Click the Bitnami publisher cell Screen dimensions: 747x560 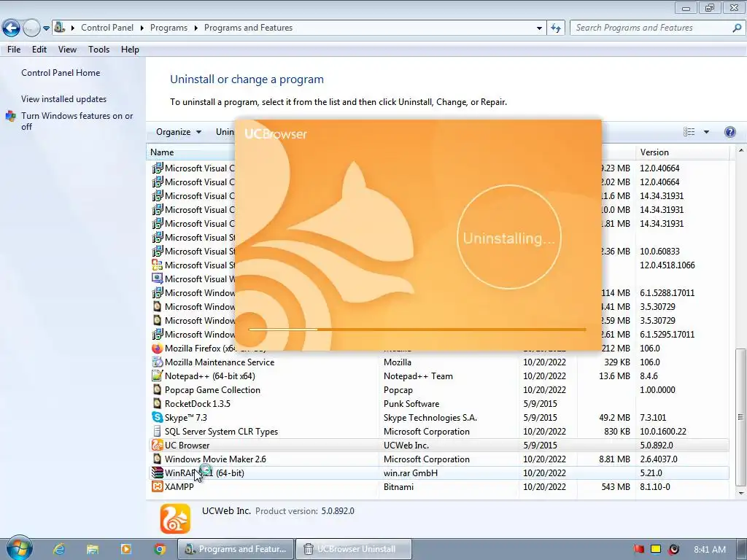point(398,486)
